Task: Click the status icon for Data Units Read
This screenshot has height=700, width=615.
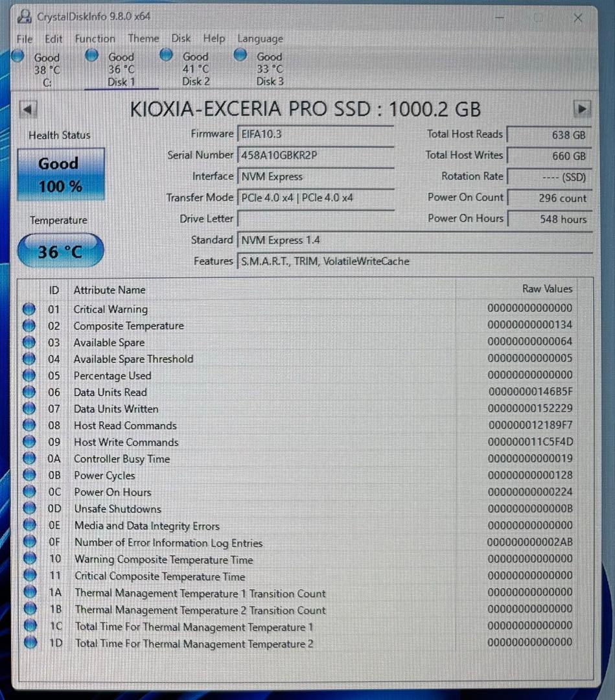Action: tap(29, 392)
